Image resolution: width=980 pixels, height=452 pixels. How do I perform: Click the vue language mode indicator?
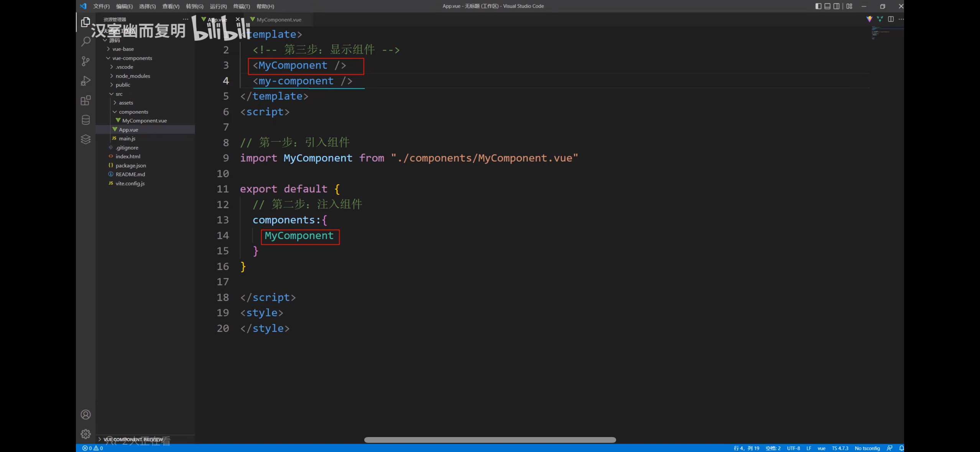click(x=821, y=448)
